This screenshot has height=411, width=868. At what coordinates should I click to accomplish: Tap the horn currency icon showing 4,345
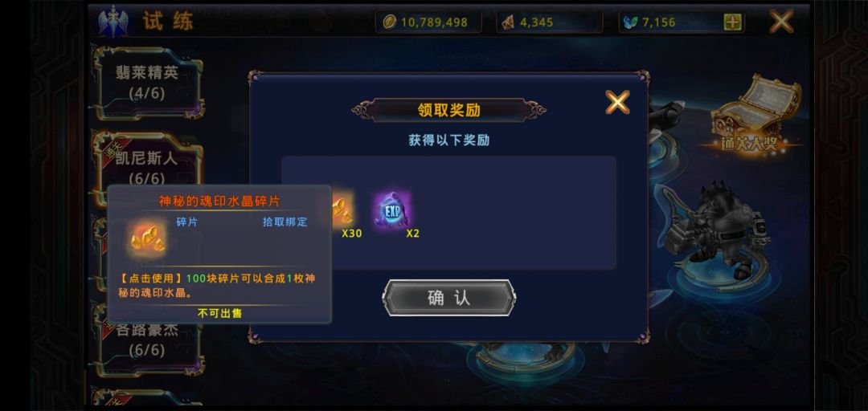508,22
